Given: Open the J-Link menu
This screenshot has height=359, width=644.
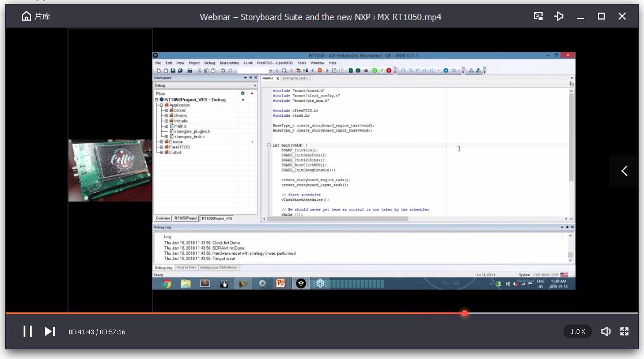Looking at the screenshot, I should coord(248,63).
